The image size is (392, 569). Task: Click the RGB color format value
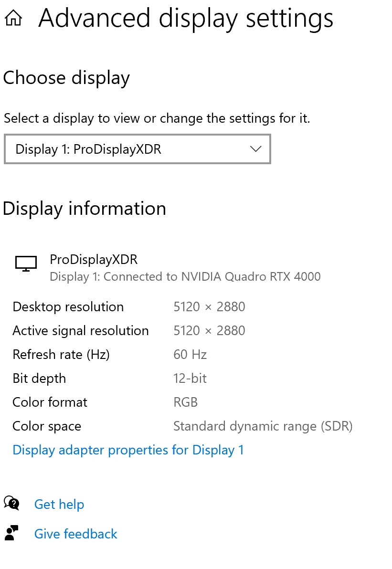[185, 402]
